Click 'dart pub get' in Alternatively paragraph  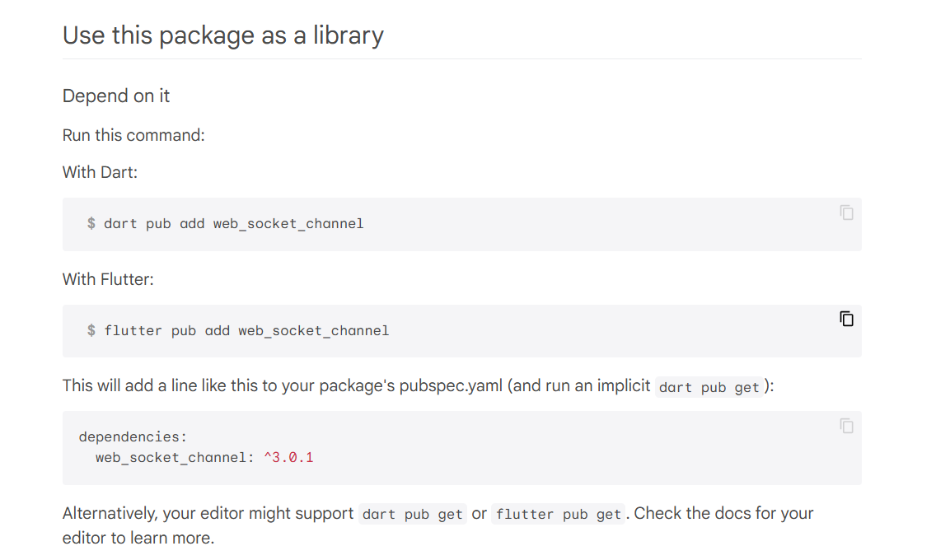tap(413, 514)
